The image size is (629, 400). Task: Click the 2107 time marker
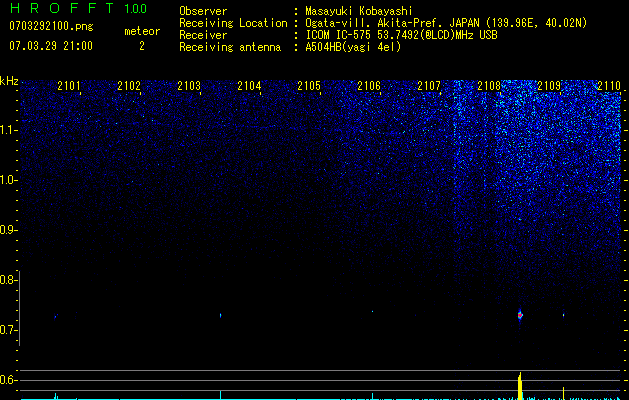point(429,85)
